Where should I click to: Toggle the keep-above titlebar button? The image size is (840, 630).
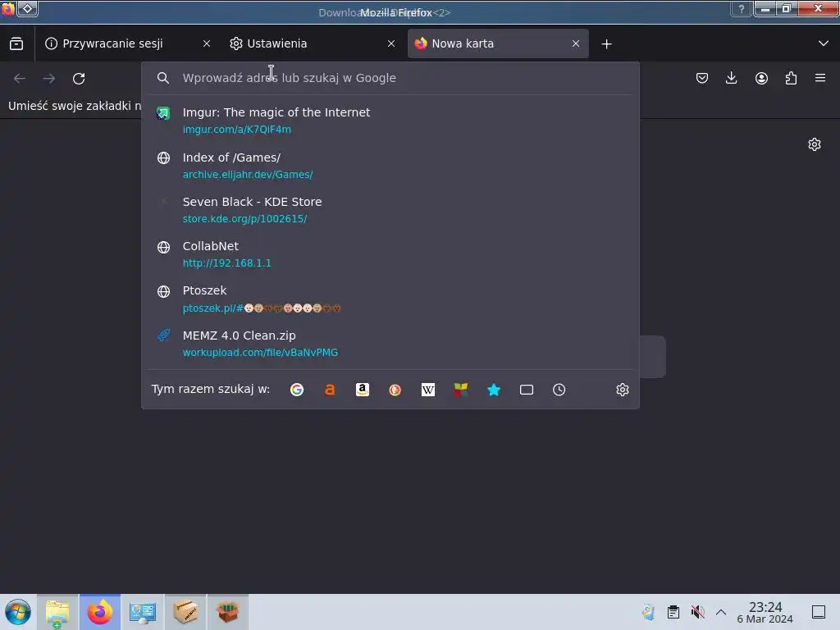27,8
